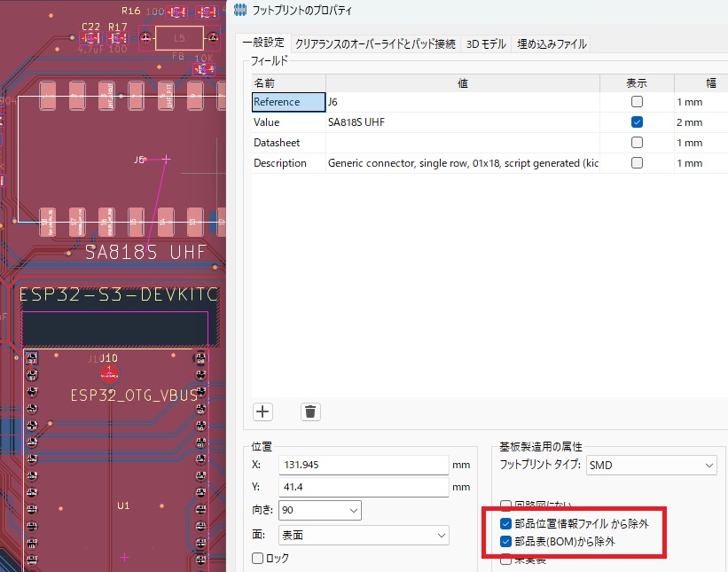Select ESP32-S3-DEVKITC text on PCB
This screenshot has width=728, height=572.
[x=118, y=294]
